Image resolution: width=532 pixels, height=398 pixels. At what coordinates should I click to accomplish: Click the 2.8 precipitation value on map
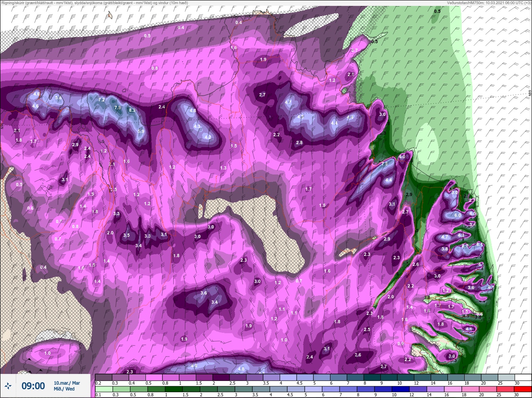(x=299, y=142)
